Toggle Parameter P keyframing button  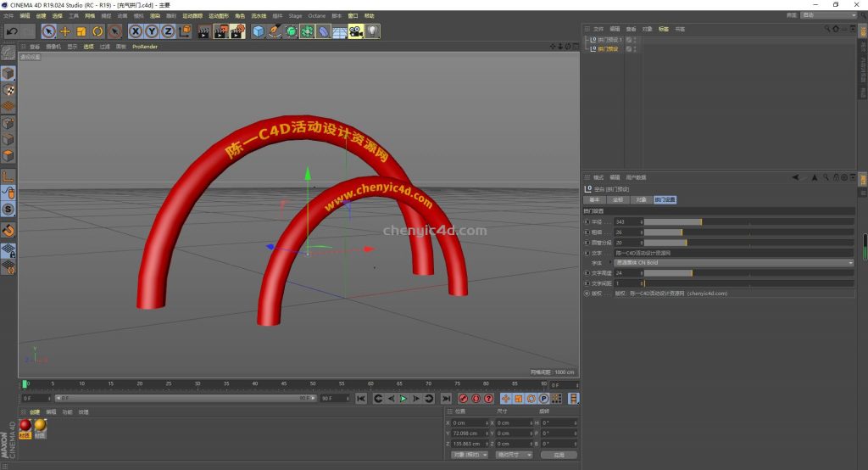(x=543, y=399)
